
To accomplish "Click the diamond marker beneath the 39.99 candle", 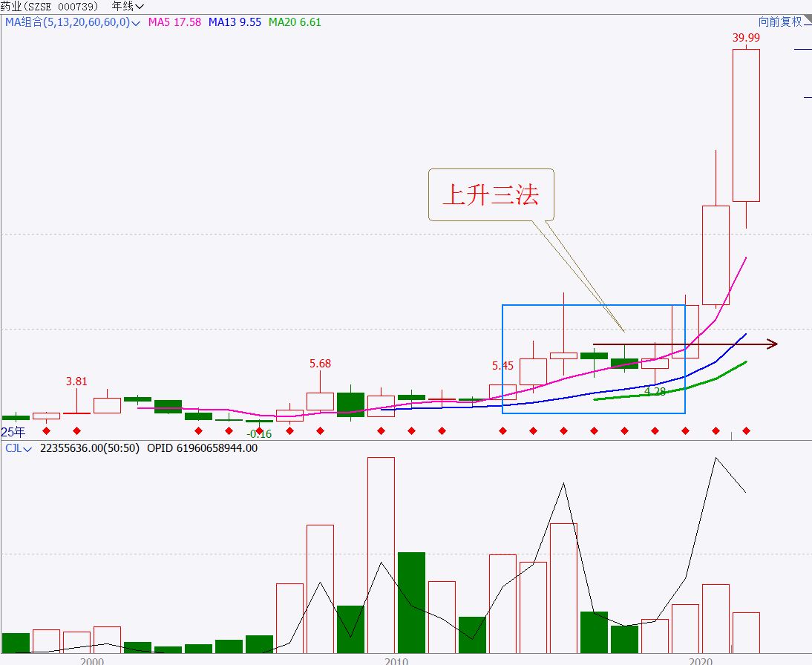I will (x=746, y=430).
